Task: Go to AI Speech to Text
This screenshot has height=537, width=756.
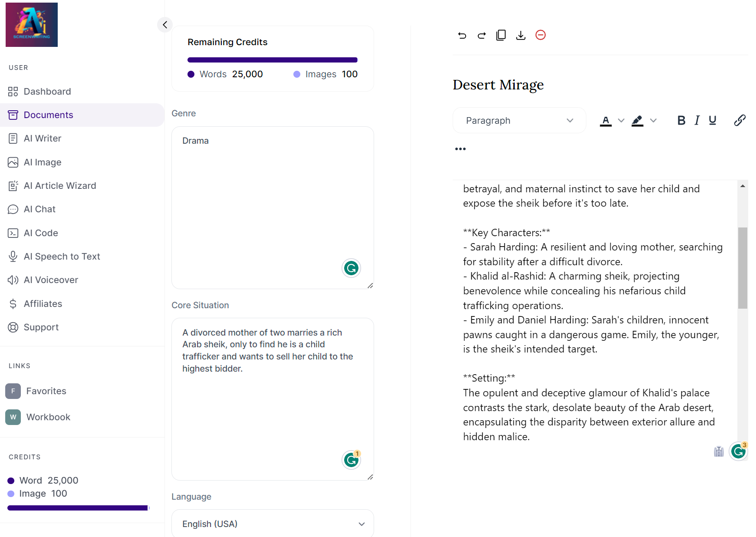Action: [62, 257]
